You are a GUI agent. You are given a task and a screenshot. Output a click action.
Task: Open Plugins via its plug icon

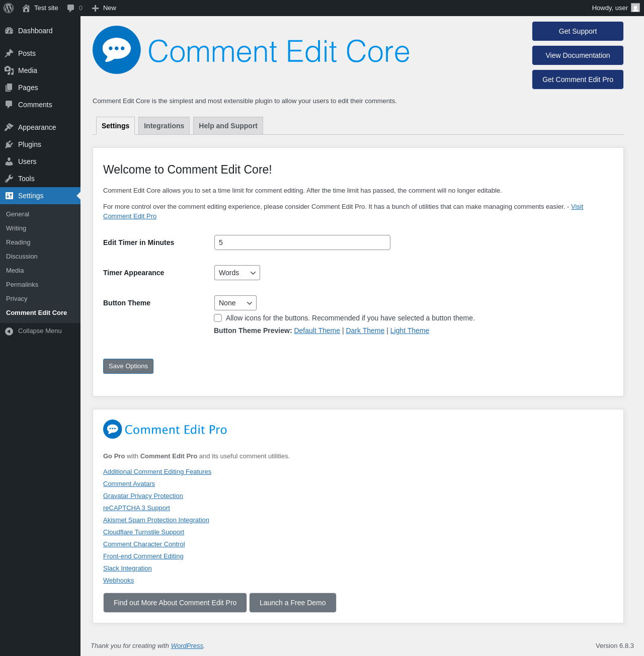click(9, 144)
